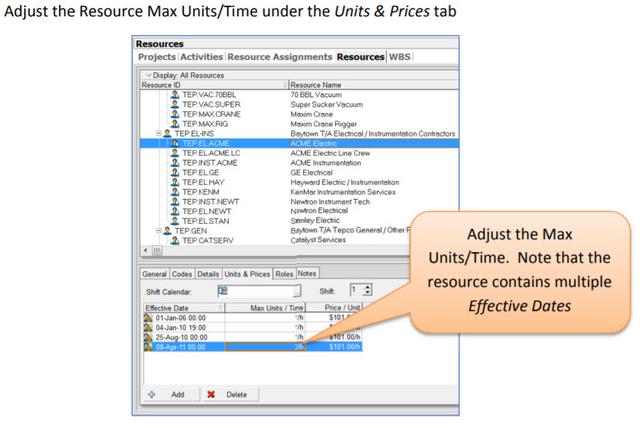Click the Shift number stepper
The image size is (640, 428).
tap(367, 290)
